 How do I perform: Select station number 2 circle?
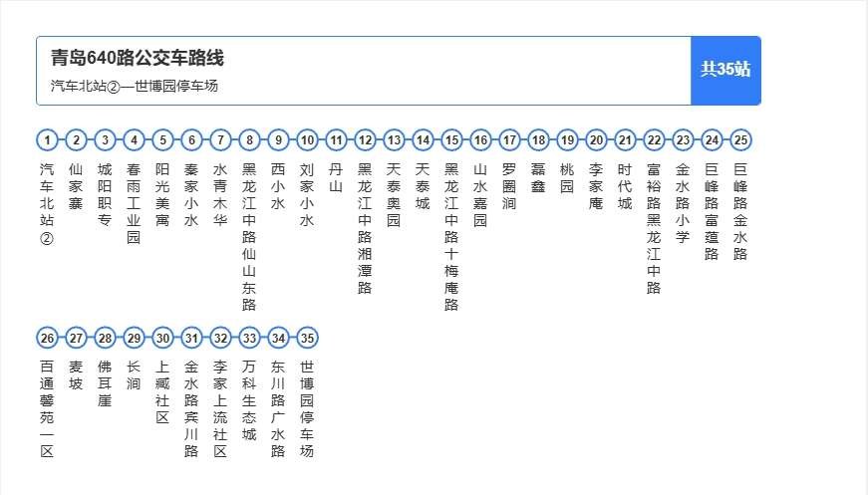[x=77, y=139]
